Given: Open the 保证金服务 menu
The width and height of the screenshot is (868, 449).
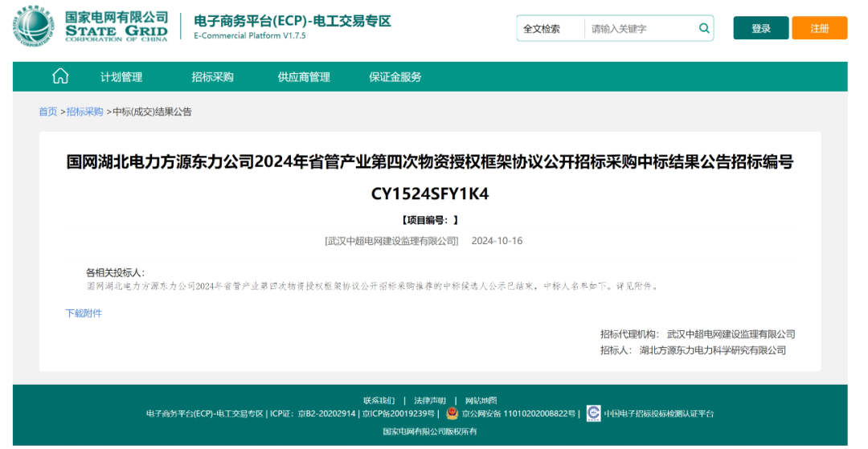Looking at the screenshot, I should point(395,77).
